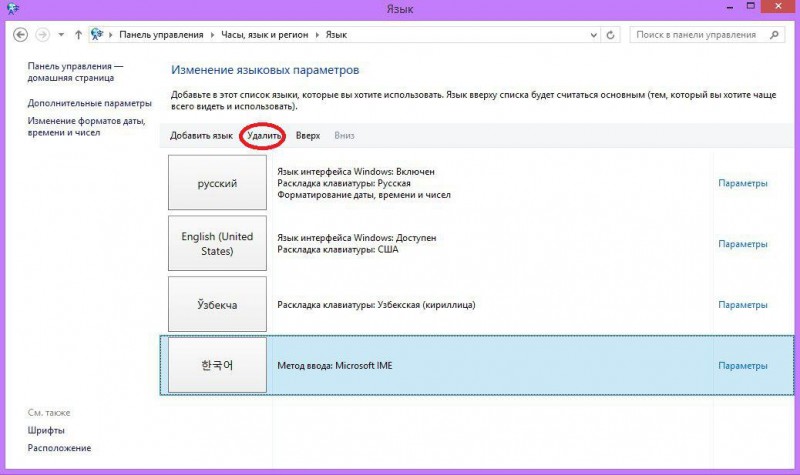Image resolution: width=800 pixels, height=475 pixels.
Task: Open 'Расположение' link
Action: pyautogui.click(x=59, y=448)
